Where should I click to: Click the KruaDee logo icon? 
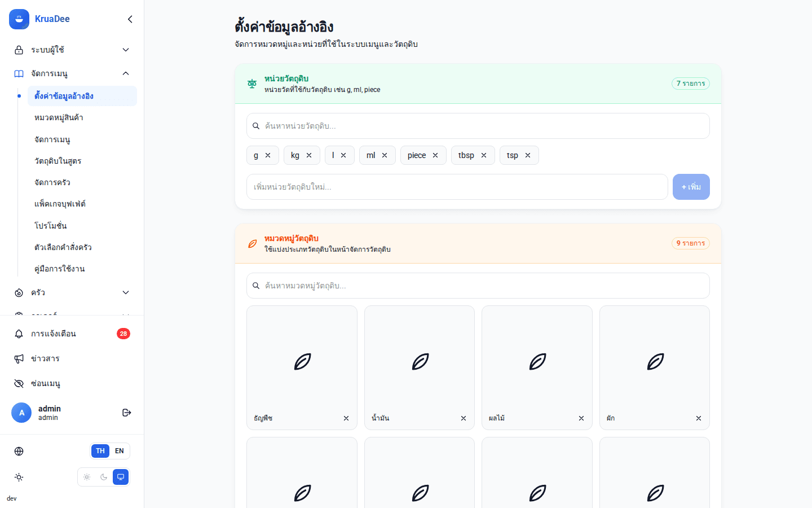[19, 19]
